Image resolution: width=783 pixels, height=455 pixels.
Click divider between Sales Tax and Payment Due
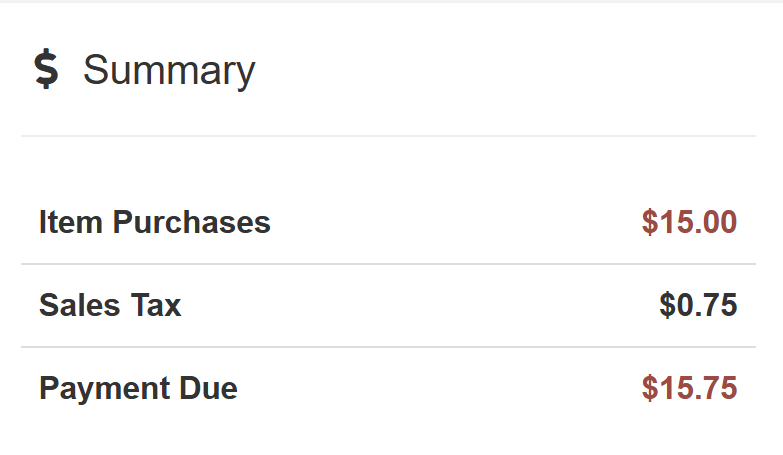[x=388, y=347]
